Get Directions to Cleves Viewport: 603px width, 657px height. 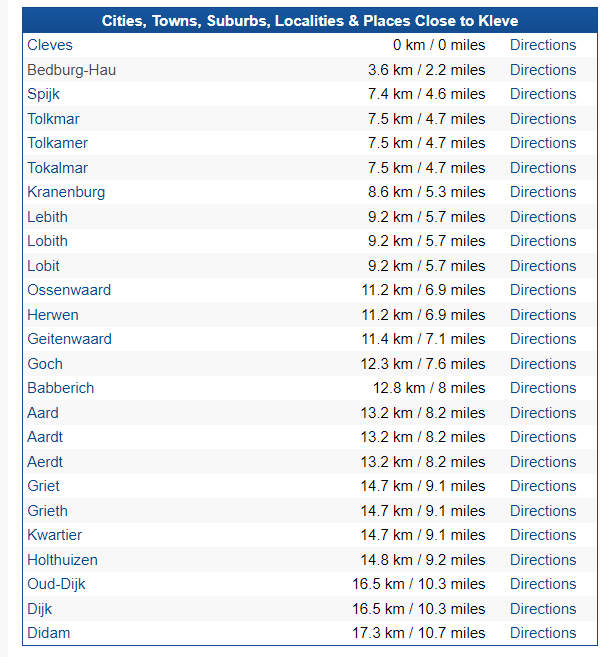542,45
